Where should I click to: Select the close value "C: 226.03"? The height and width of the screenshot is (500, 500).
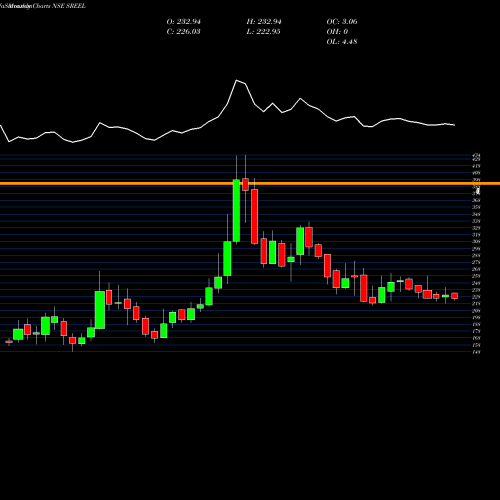[x=183, y=32]
